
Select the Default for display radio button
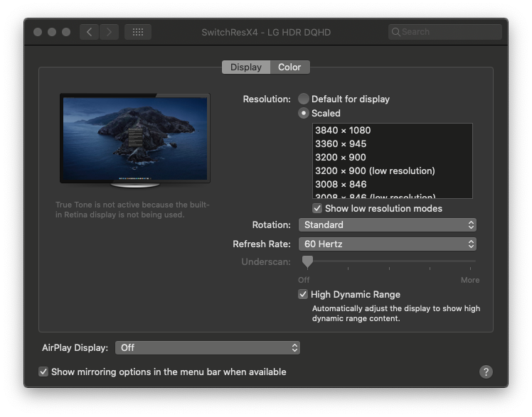click(x=304, y=99)
